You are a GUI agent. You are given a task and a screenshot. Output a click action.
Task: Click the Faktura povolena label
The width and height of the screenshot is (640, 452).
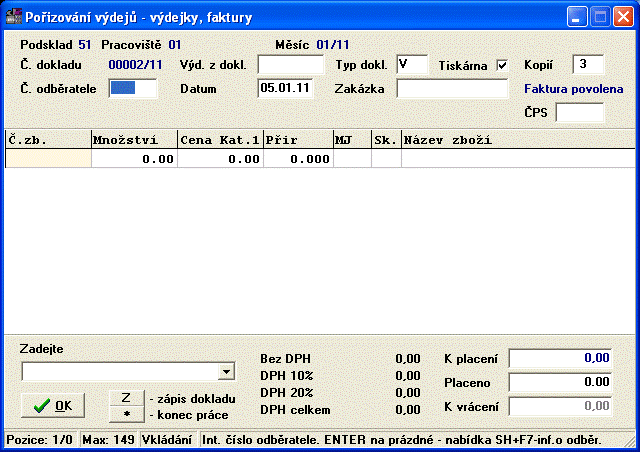click(x=573, y=89)
